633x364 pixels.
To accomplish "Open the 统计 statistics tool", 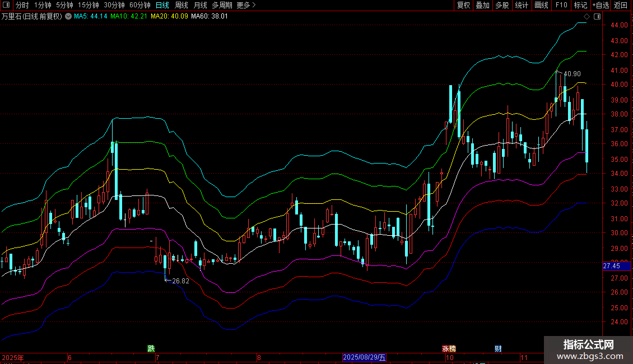I will 521,5.
